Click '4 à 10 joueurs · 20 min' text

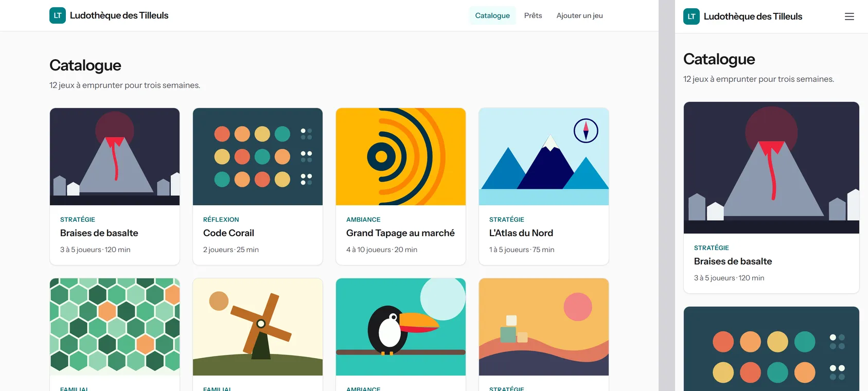(382, 250)
